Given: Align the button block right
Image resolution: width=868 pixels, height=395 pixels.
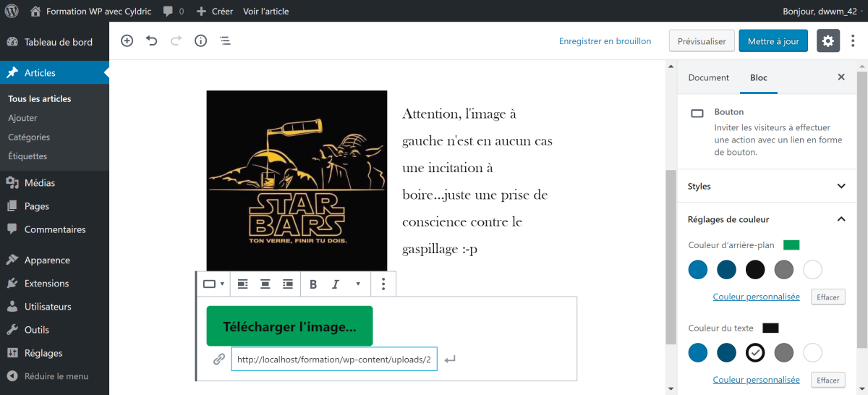Looking at the screenshot, I should pos(288,284).
